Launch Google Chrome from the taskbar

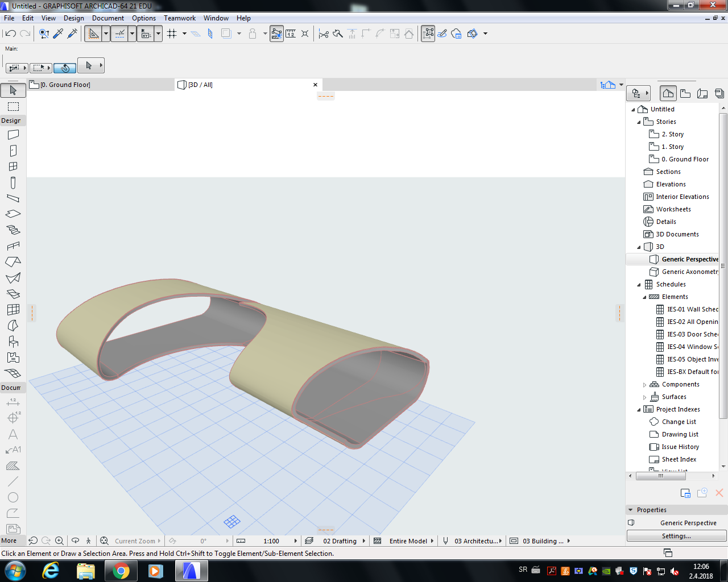click(x=121, y=570)
